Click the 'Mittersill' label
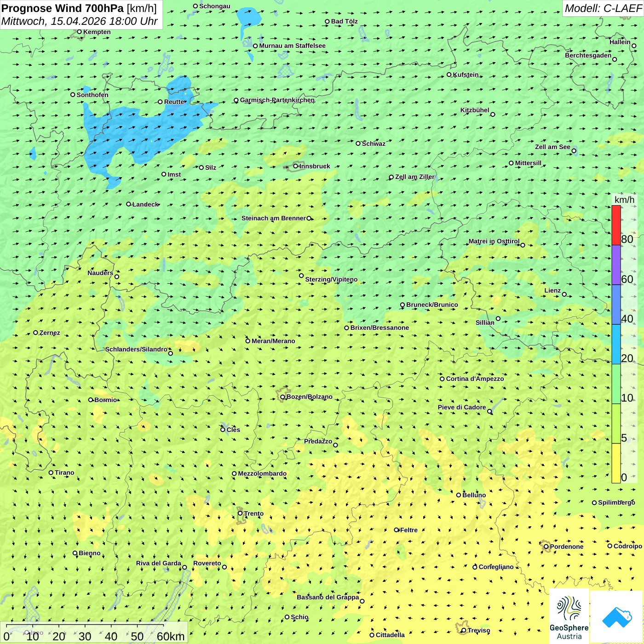The height and width of the screenshot is (644, 644). [x=528, y=163]
